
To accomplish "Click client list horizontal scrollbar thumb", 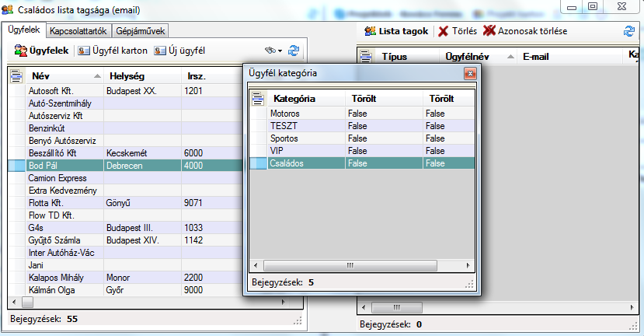I will coord(27,303).
